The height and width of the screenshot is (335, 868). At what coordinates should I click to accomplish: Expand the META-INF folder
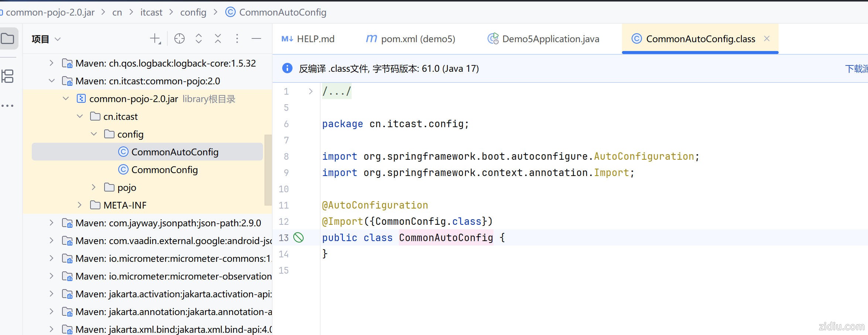pyautogui.click(x=80, y=205)
